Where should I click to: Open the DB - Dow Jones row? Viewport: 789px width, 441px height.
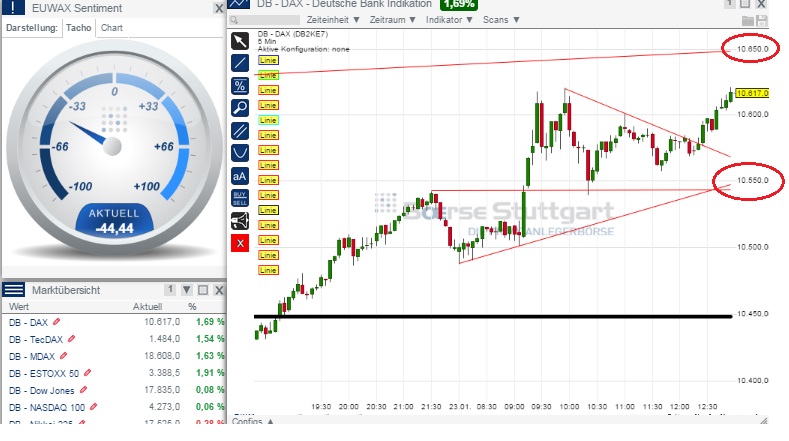point(114,390)
